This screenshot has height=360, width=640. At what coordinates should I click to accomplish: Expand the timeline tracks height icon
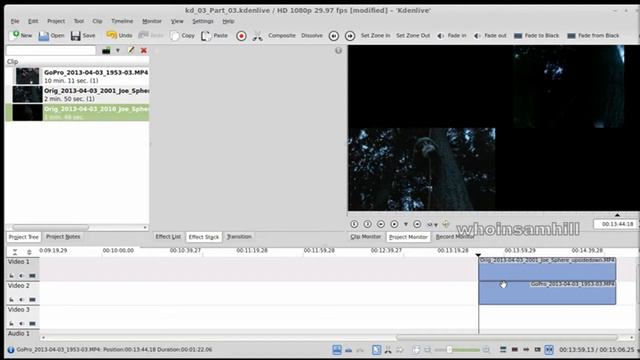coord(29,252)
